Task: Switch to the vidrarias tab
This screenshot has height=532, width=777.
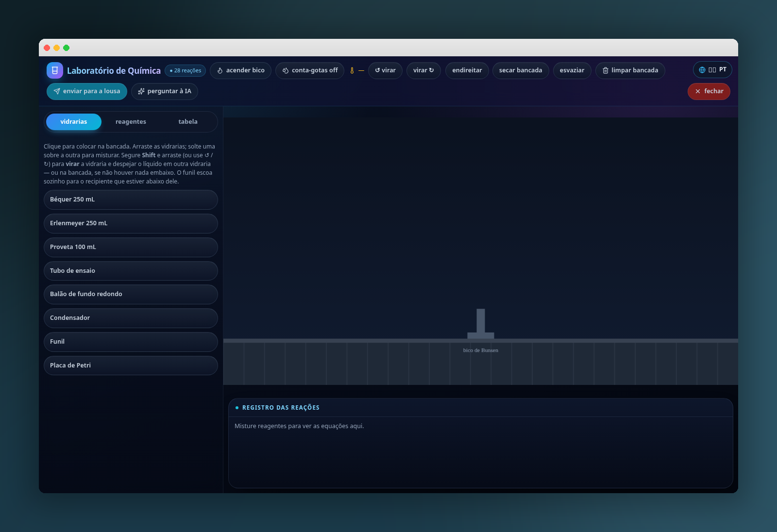Action: coord(74,122)
